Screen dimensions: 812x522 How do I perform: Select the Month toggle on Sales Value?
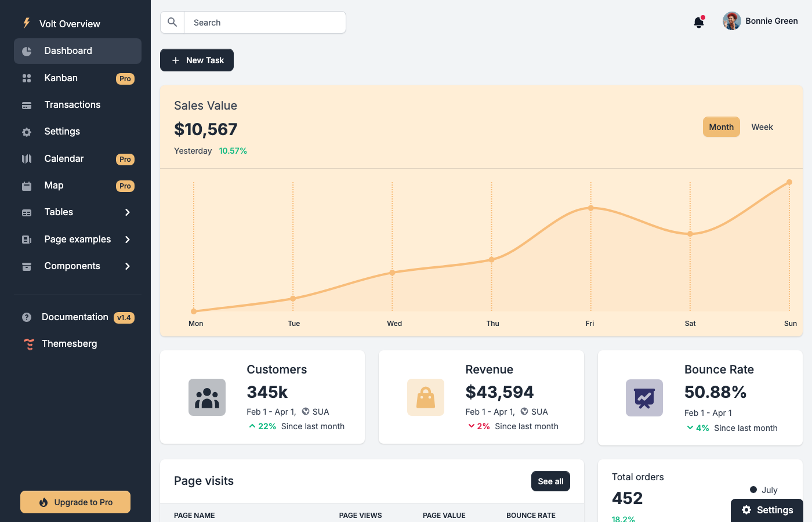click(x=721, y=126)
